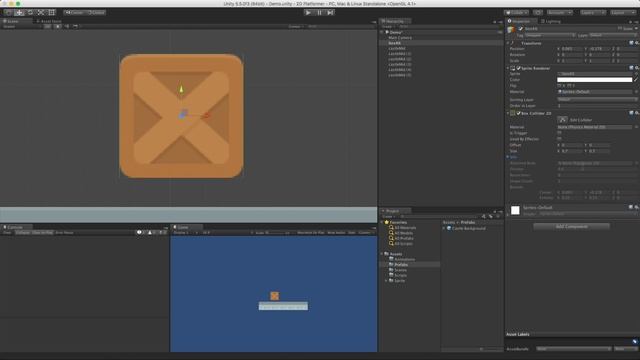Viewport: 640px width, 360px height.
Task: Open the Project Create dropdown
Action: [388, 216]
